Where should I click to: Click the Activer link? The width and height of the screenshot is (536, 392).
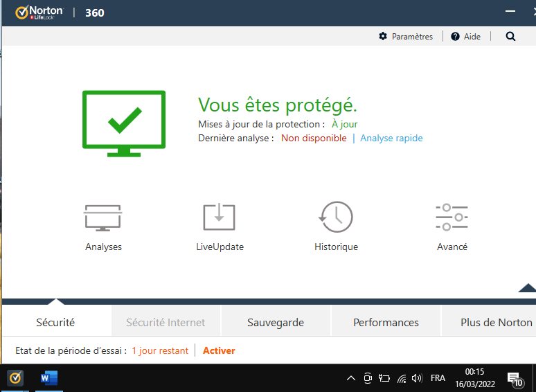219,350
